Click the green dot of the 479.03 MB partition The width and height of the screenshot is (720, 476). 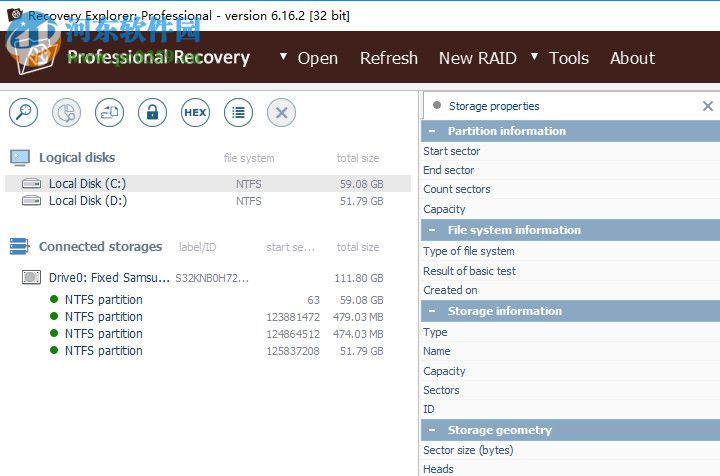tap(54, 316)
